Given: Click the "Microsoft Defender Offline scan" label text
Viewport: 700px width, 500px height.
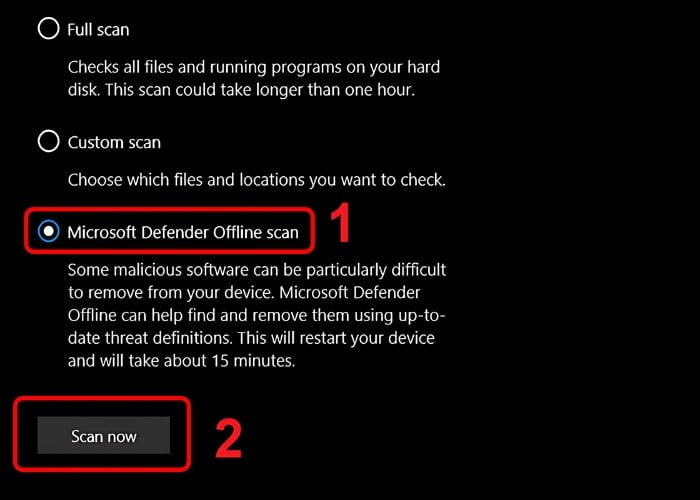Looking at the screenshot, I should point(183,232).
